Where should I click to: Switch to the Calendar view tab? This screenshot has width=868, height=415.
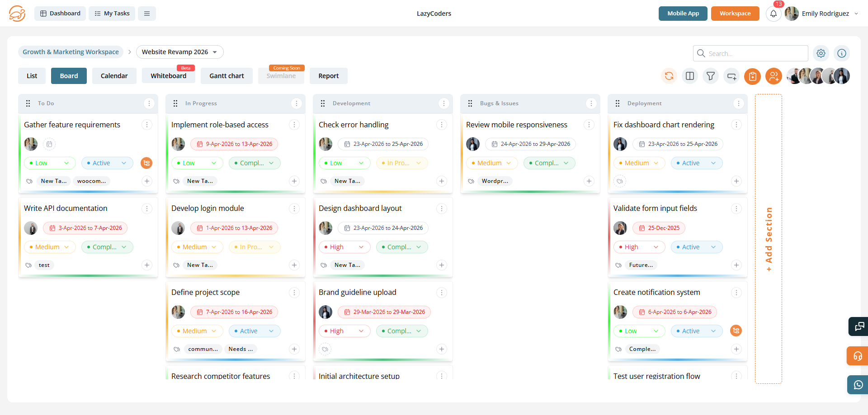(x=114, y=76)
